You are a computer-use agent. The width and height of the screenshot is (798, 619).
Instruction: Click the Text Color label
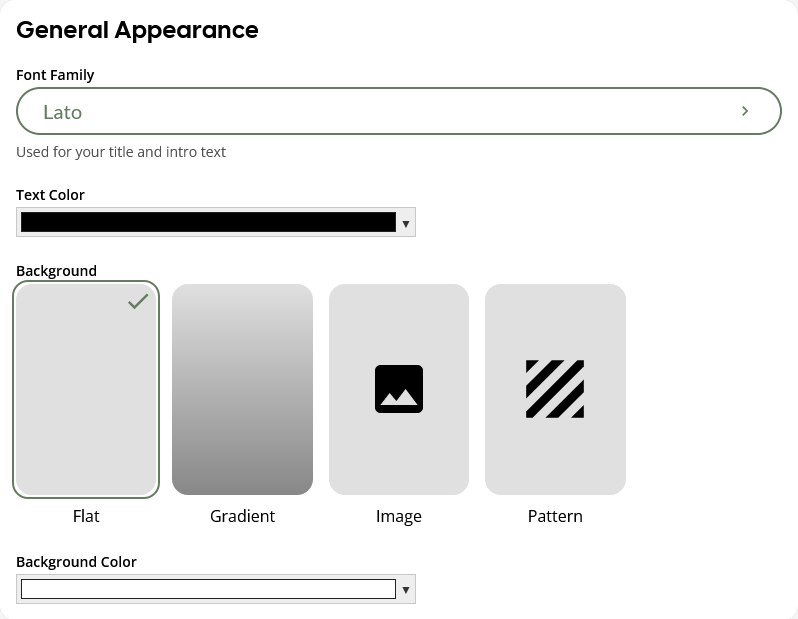point(50,195)
